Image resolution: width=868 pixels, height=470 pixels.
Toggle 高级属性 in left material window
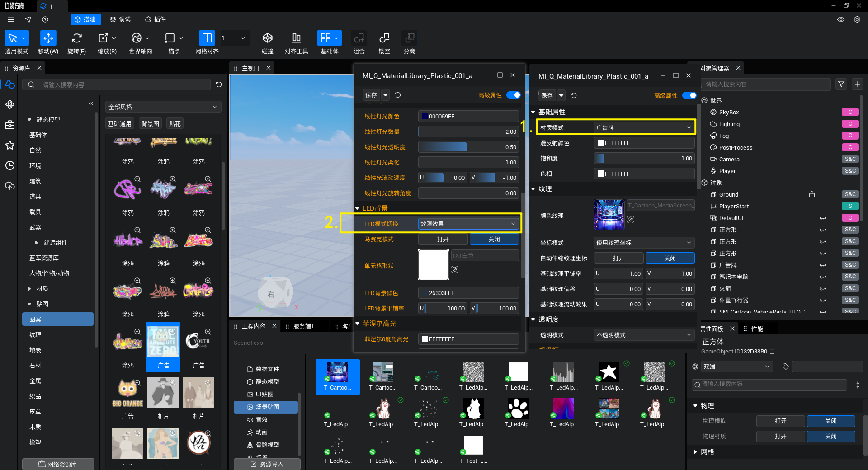pos(513,95)
